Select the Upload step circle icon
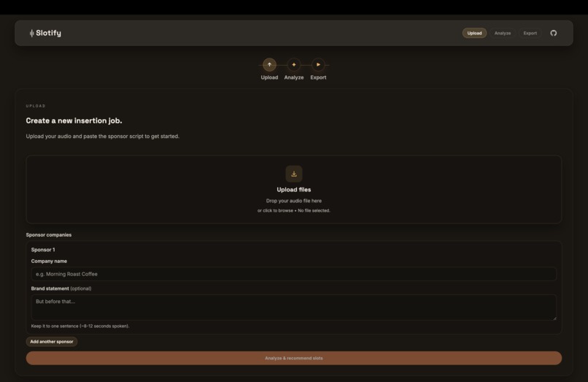This screenshot has width=588, height=382. point(269,64)
